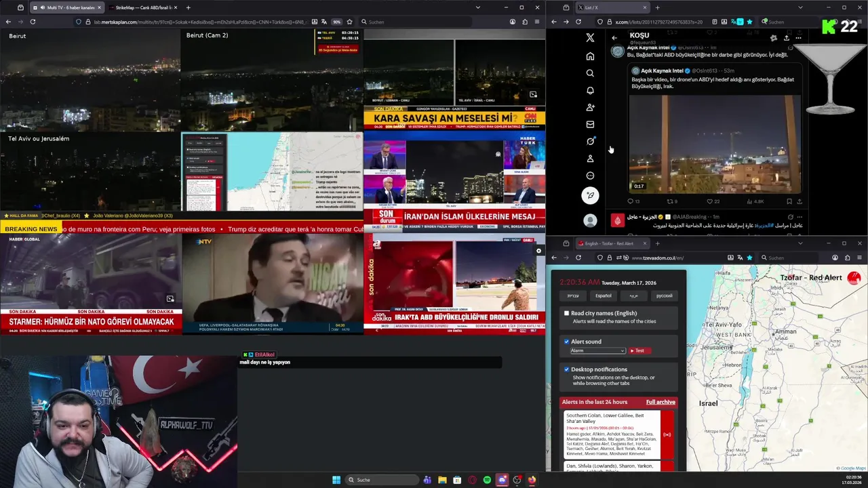The width and height of the screenshot is (868, 488).
Task: Enable Read city names (English) checkbox
Action: 567,313
